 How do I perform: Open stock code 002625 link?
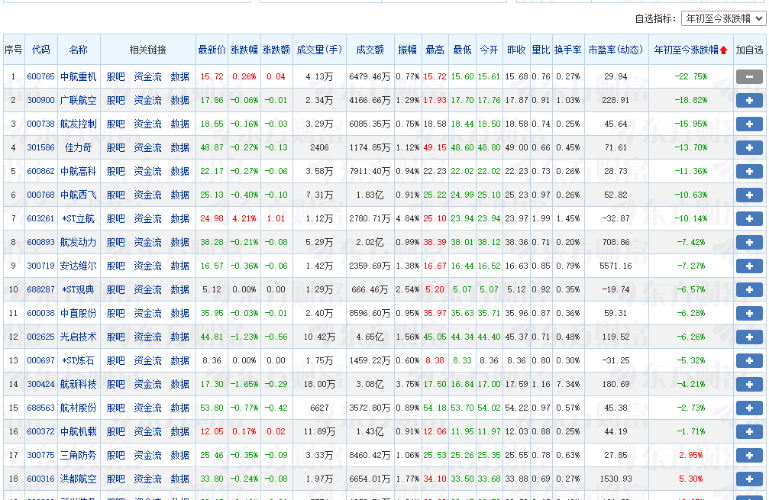coord(41,337)
